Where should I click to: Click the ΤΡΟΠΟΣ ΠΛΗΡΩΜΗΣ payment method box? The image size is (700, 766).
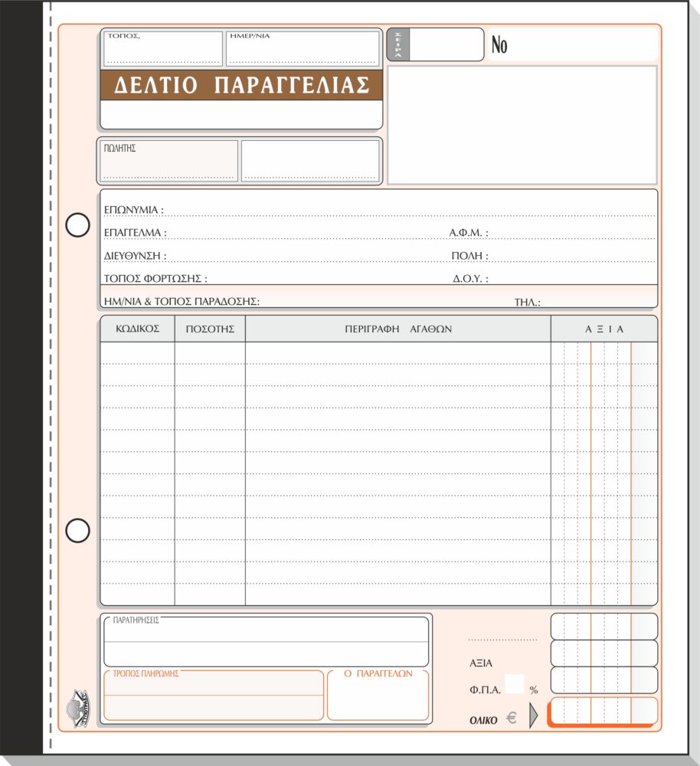214,696
